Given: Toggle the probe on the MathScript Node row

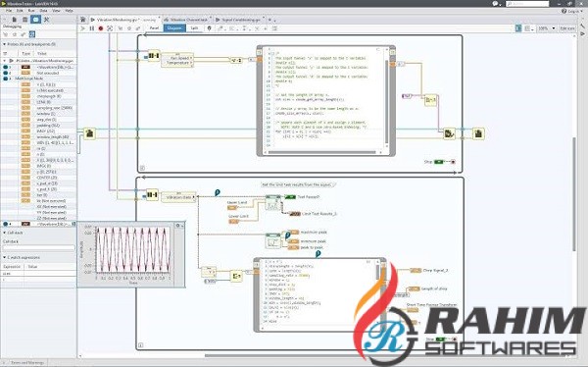Looking at the screenshot, I should click(x=5, y=79).
